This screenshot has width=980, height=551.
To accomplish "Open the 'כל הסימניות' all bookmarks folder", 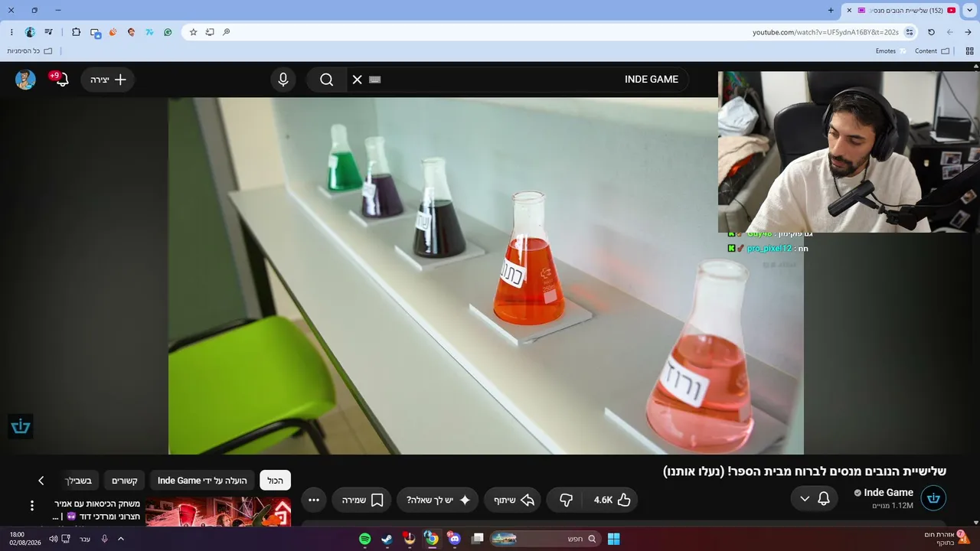I will (x=30, y=51).
